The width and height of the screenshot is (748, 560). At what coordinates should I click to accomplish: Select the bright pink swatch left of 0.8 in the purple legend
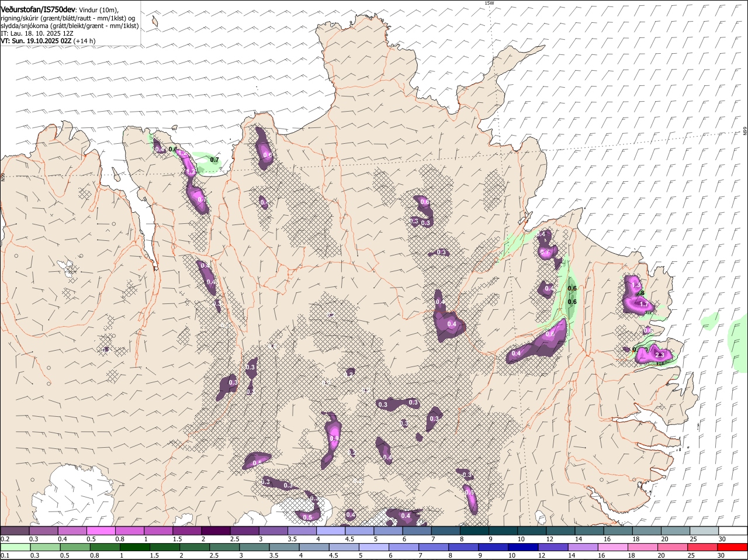pos(101,530)
